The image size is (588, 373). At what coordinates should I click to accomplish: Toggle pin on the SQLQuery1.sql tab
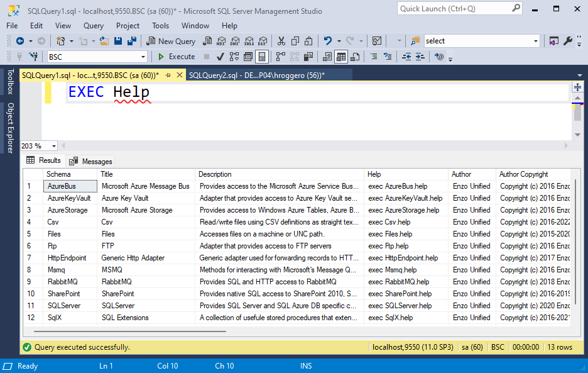[x=168, y=75]
